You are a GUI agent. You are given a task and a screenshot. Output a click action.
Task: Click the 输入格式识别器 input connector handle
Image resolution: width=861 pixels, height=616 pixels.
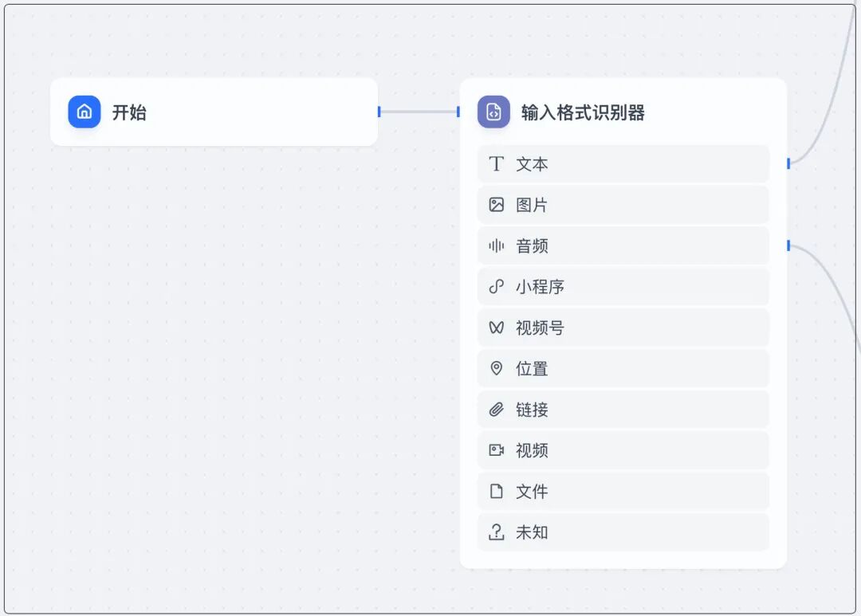(458, 112)
